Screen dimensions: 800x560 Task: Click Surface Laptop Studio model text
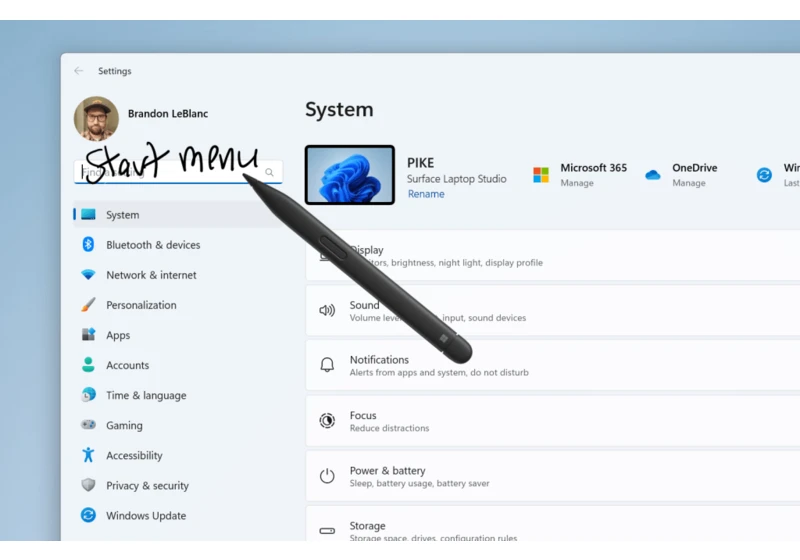tap(457, 179)
